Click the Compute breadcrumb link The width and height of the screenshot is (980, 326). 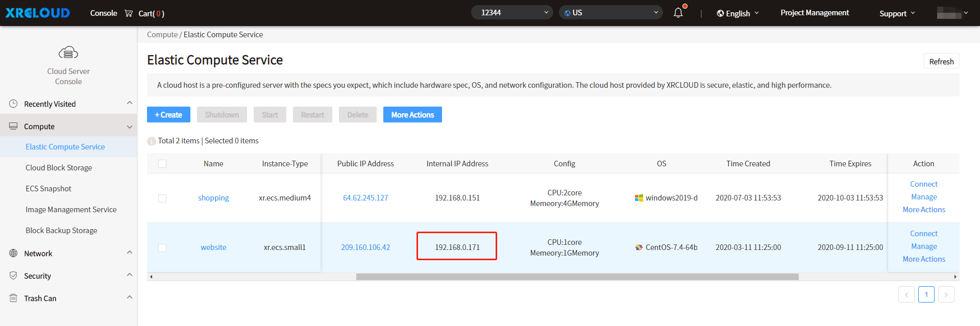pyautogui.click(x=162, y=35)
